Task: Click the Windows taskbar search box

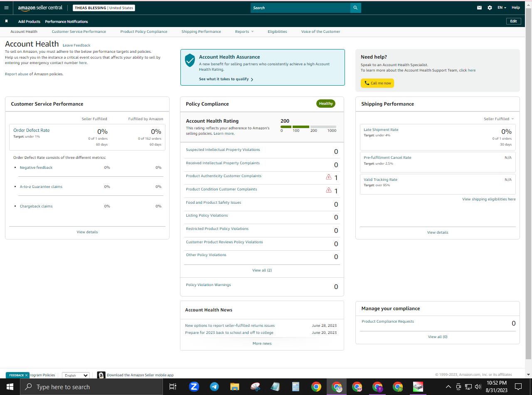Action: click(91, 387)
